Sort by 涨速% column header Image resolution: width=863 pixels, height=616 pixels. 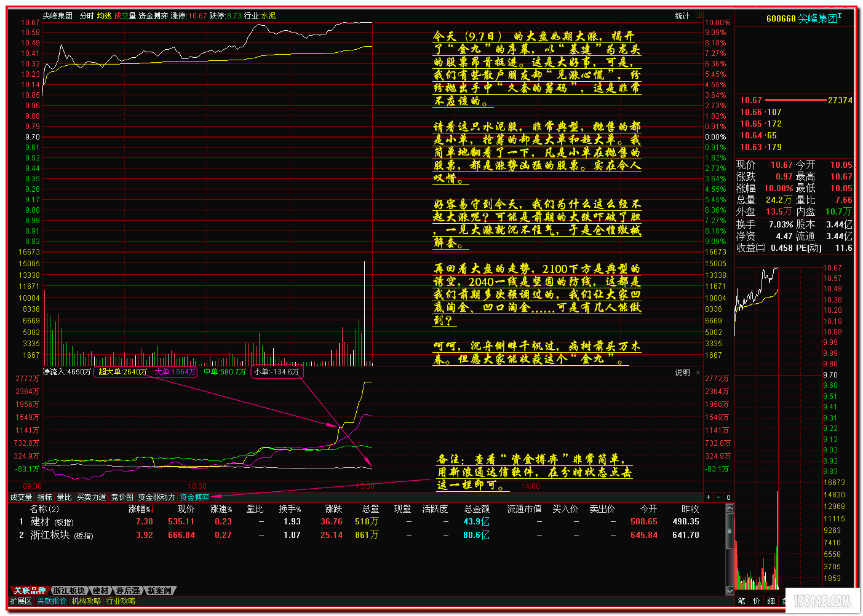click(221, 509)
